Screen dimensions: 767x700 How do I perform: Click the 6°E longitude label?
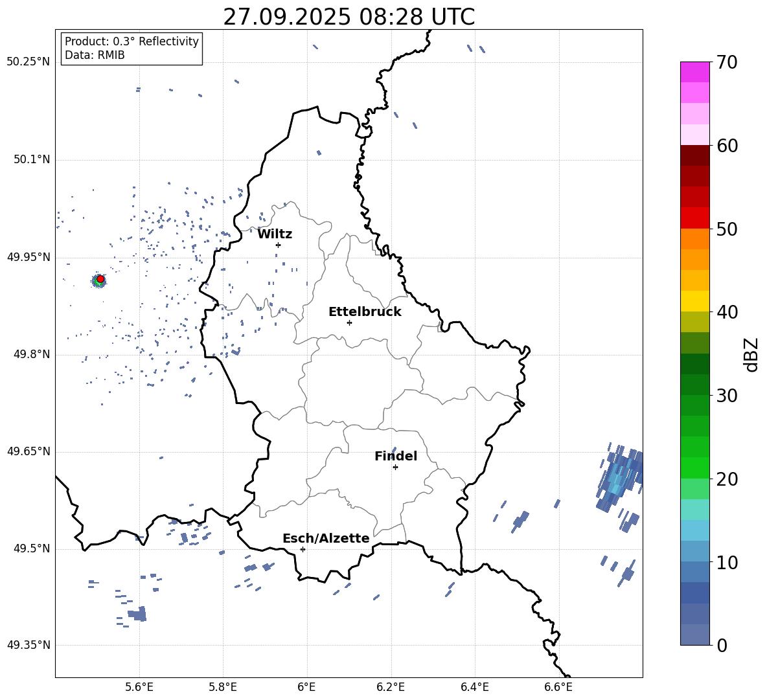pos(306,687)
